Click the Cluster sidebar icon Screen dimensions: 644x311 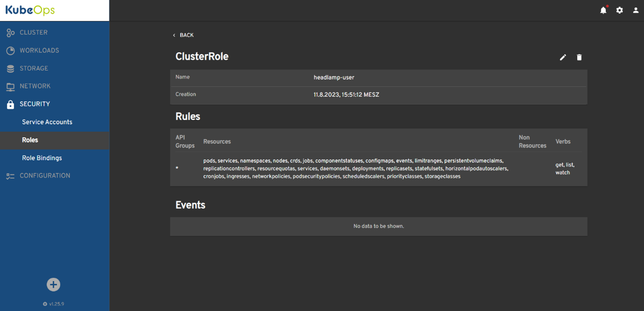[10, 33]
